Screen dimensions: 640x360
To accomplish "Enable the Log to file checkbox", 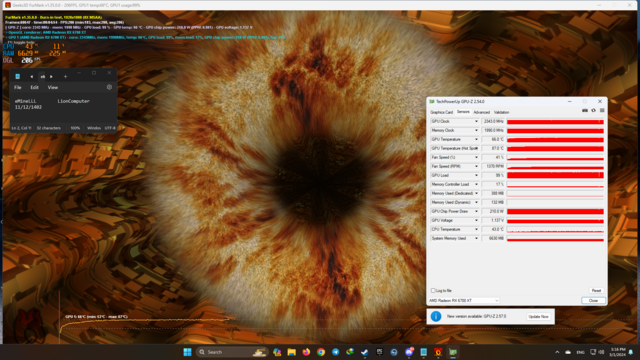I will [433, 291].
